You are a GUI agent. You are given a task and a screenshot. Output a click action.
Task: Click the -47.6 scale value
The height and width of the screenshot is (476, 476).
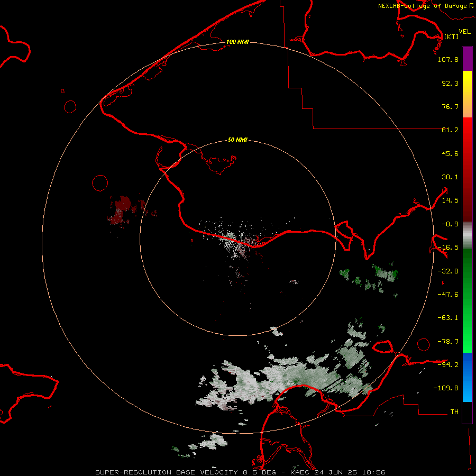[448, 295]
